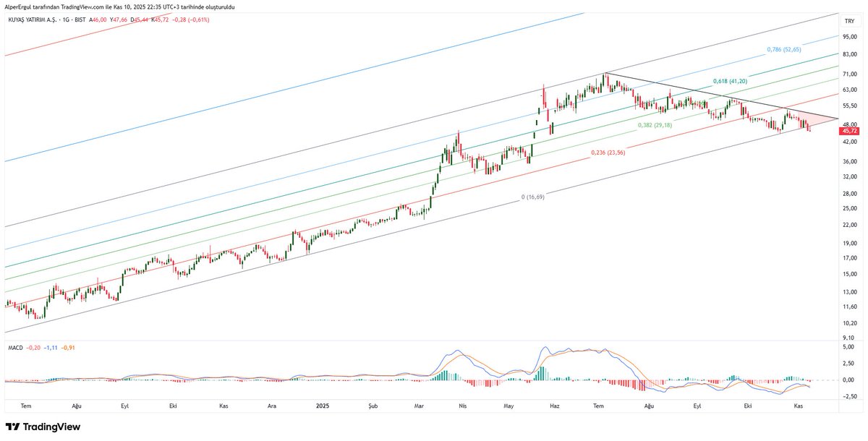Click the 32,00 price axis label
Image resolution: width=868 pixels, height=441 pixels.
849,177
